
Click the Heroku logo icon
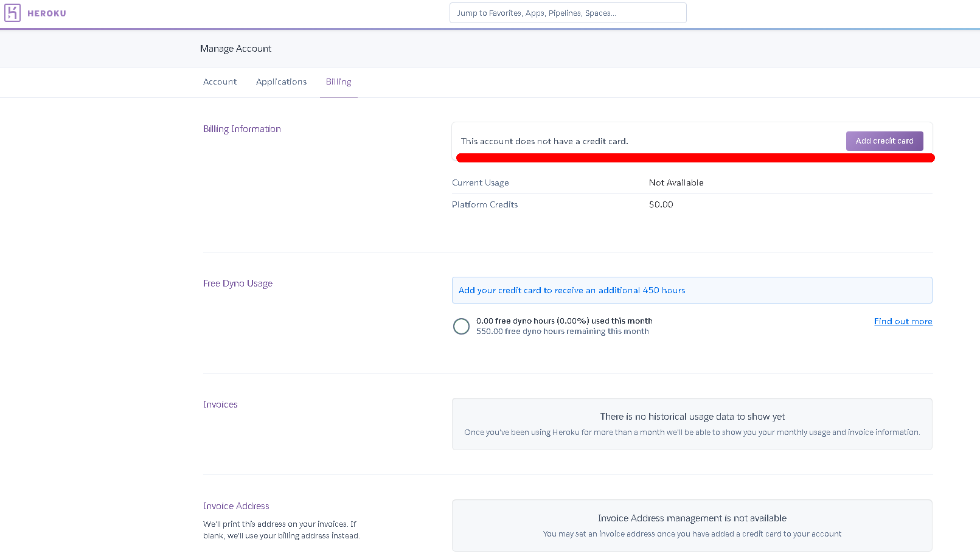12,13
